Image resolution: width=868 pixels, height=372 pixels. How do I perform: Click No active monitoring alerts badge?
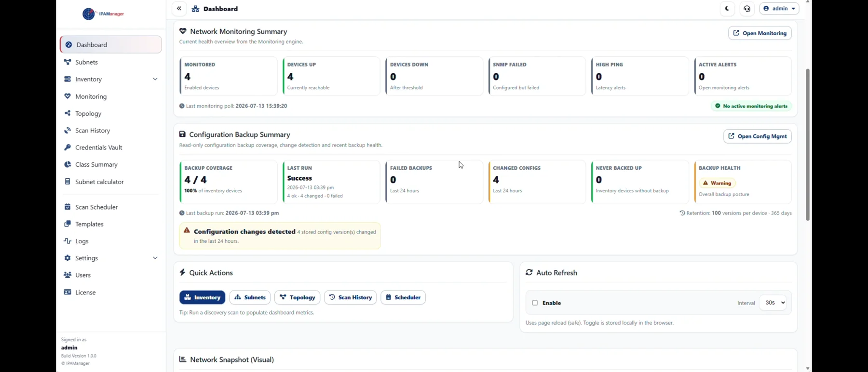[751, 106]
